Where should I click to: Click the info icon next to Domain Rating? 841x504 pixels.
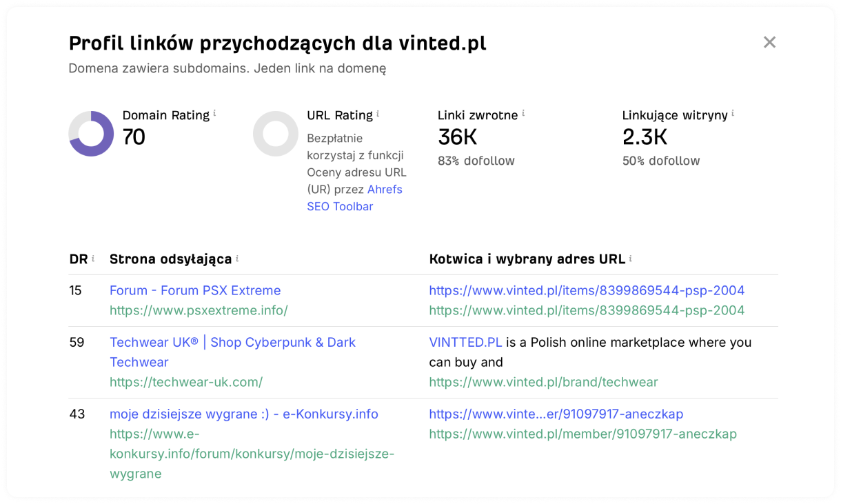tap(214, 113)
